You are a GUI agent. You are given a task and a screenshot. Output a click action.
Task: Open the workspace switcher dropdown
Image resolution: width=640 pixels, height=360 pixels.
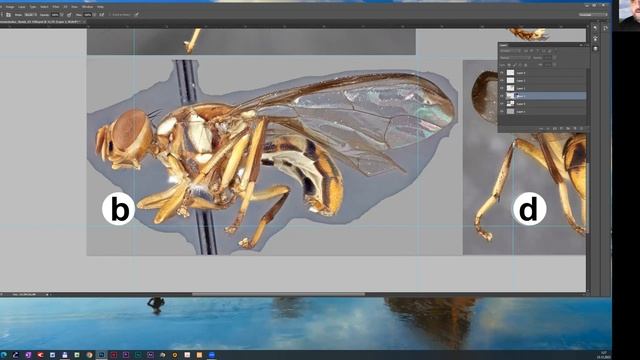pyautogui.click(x=593, y=15)
